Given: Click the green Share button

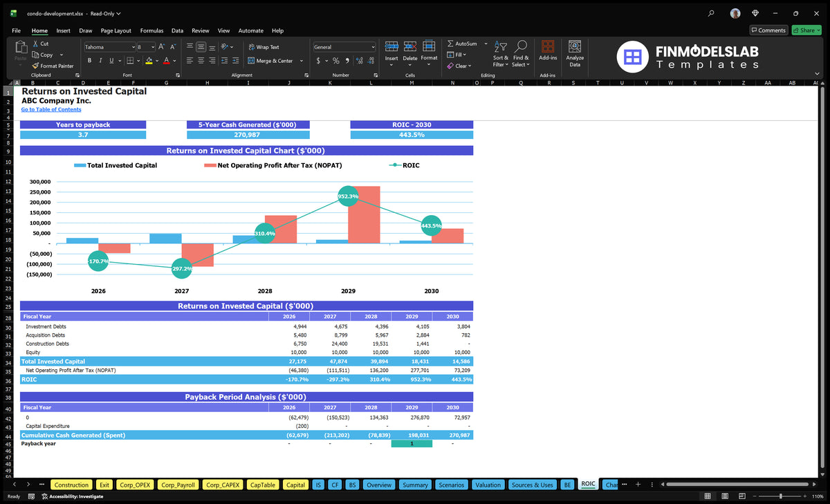Looking at the screenshot, I should (806, 30).
